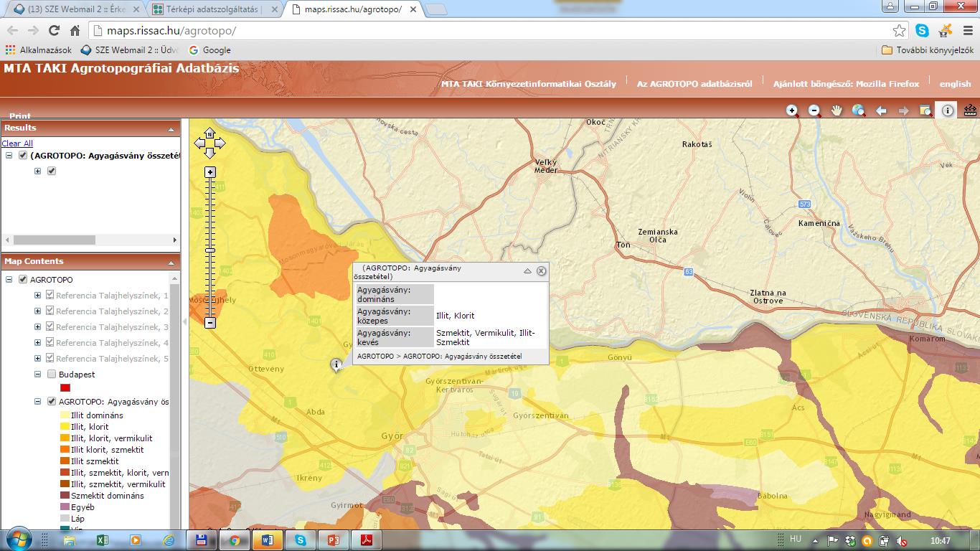Activate the Identify info tool
The width and height of the screenshot is (980, 551).
coord(948,110)
